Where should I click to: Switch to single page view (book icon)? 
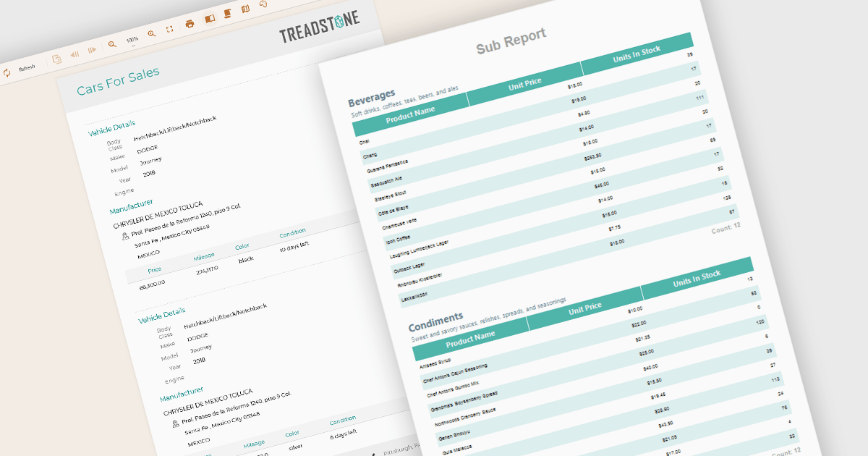[x=209, y=19]
